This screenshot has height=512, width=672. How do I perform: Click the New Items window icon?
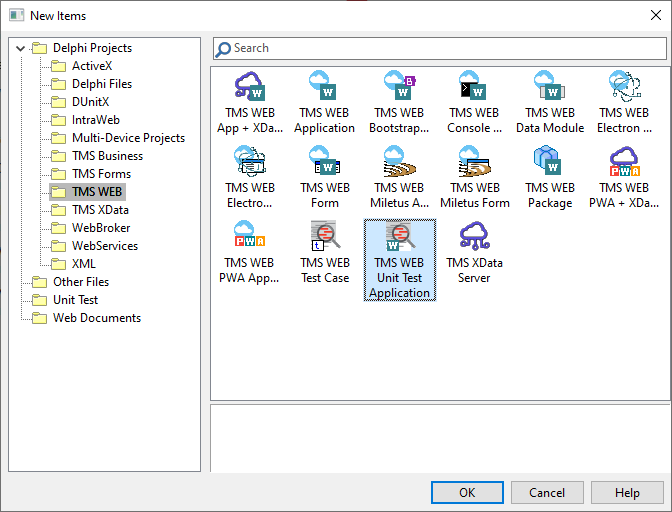pos(17,15)
